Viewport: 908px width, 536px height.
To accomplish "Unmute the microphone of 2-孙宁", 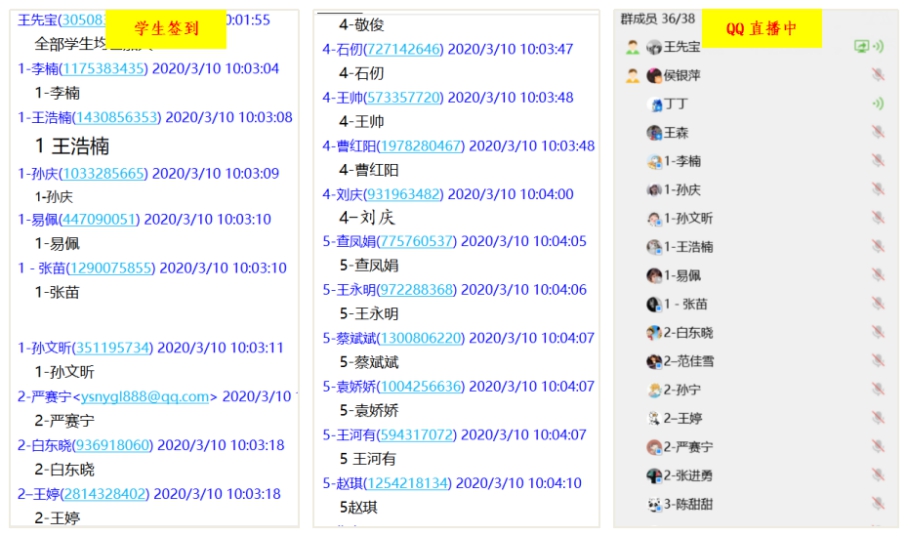I will coord(878,390).
